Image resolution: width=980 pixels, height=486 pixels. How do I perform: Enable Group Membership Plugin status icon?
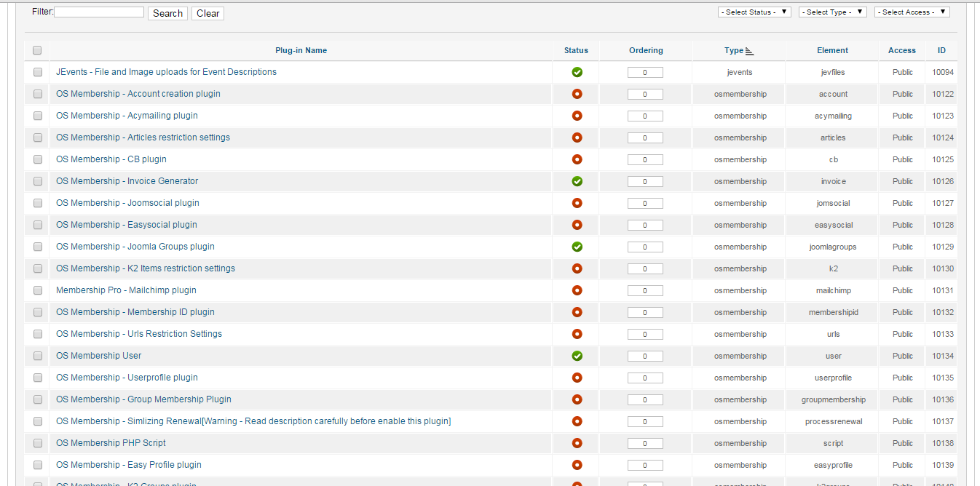coord(577,399)
